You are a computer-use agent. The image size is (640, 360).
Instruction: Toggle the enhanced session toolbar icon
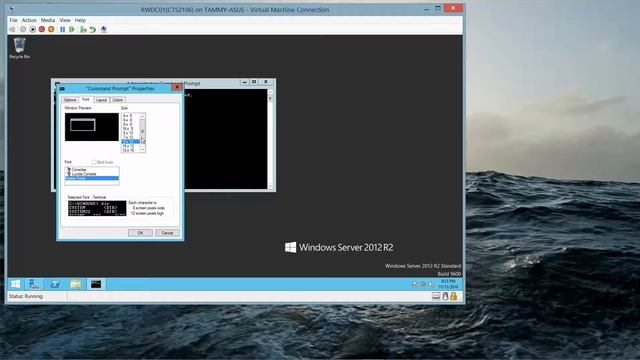(x=104, y=29)
